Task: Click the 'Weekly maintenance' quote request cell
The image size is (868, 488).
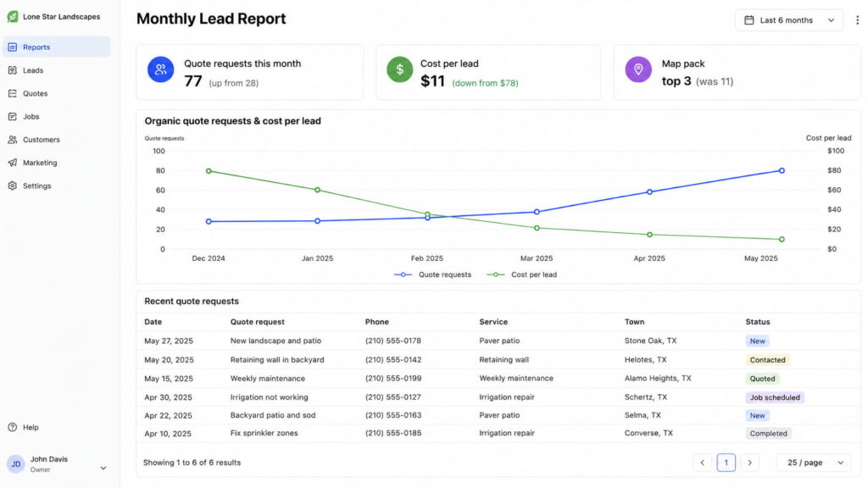Action: pos(267,379)
